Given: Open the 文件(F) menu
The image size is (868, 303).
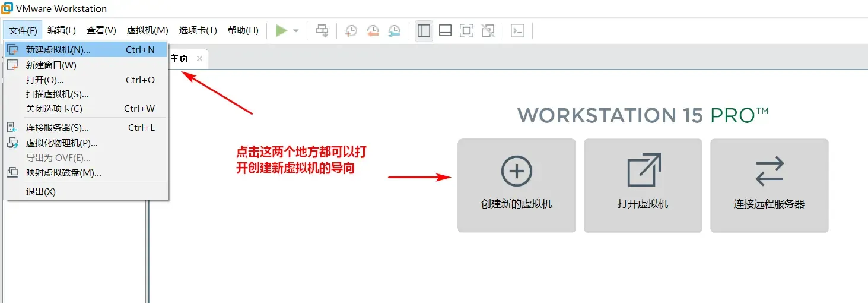Looking at the screenshot, I should click(x=23, y=30).
